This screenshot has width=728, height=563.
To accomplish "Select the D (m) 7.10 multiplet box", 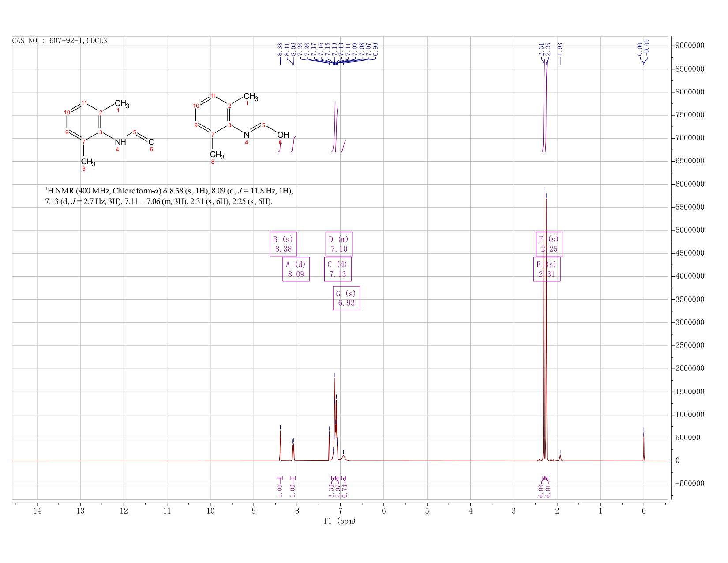I will point(339,244).
